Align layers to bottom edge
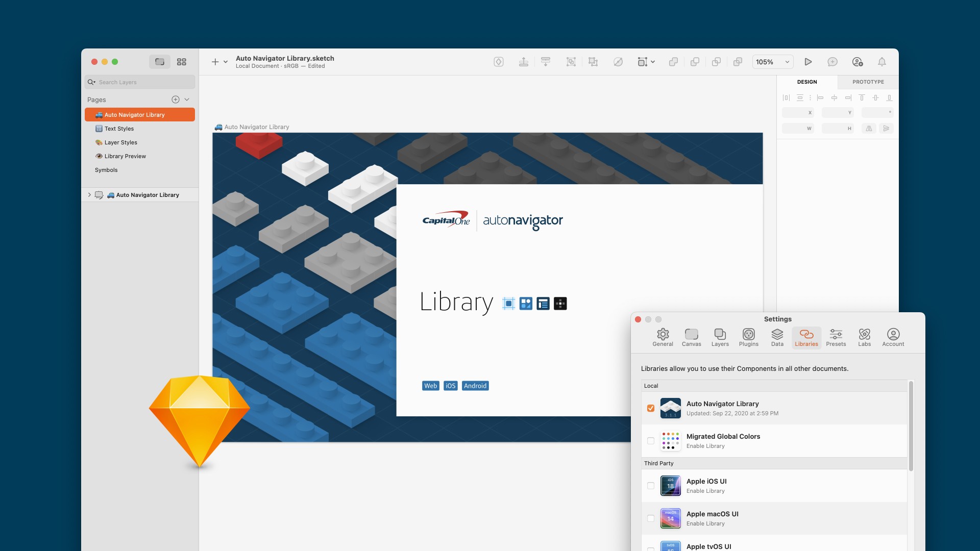This screenshot has height=551, width=980. pos(889,97)
